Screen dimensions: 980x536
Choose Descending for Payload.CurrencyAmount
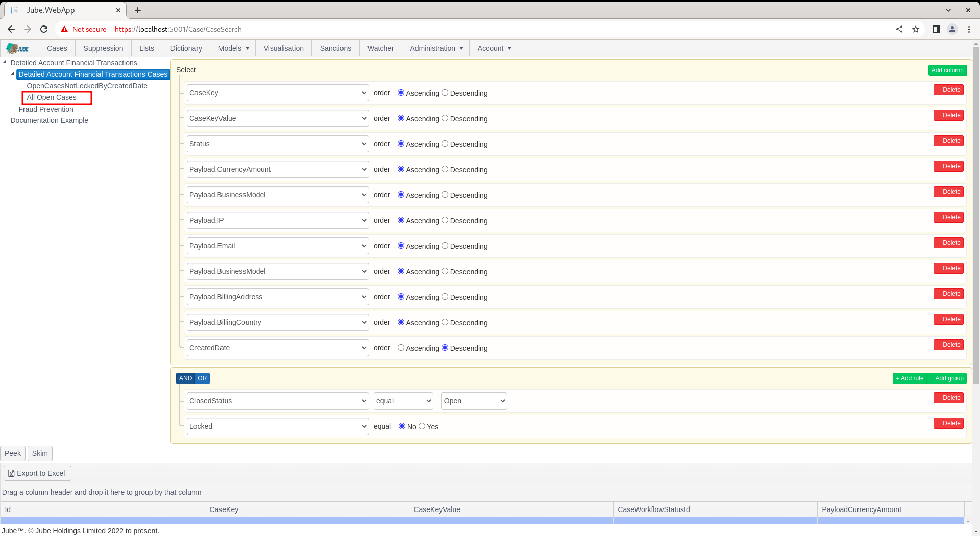pos(445,169)
